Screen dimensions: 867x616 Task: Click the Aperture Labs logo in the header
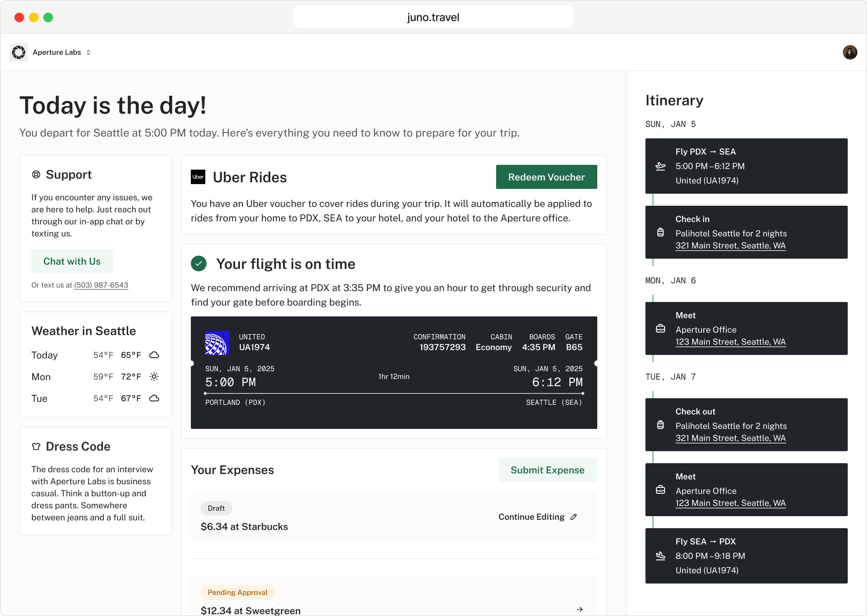(19, 52)
